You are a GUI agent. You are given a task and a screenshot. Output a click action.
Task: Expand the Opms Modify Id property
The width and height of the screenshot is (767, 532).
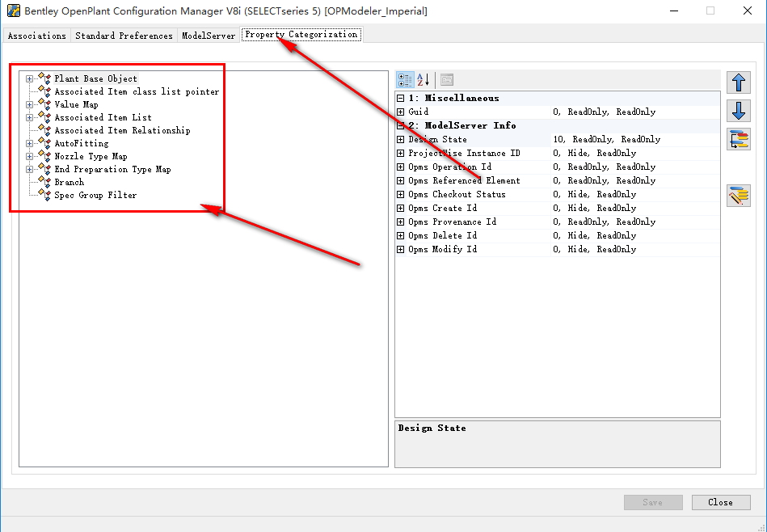(401, 249)
